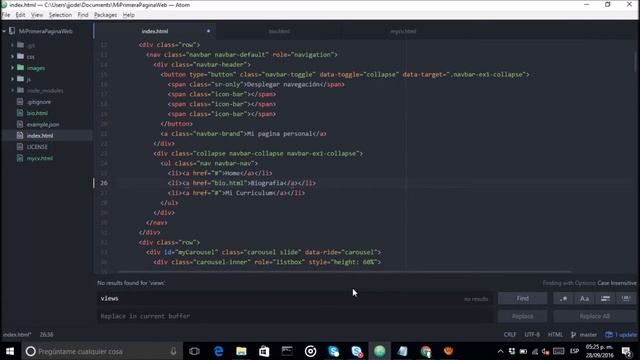
Task: Select the css folder icon
Action: [20, 56]
